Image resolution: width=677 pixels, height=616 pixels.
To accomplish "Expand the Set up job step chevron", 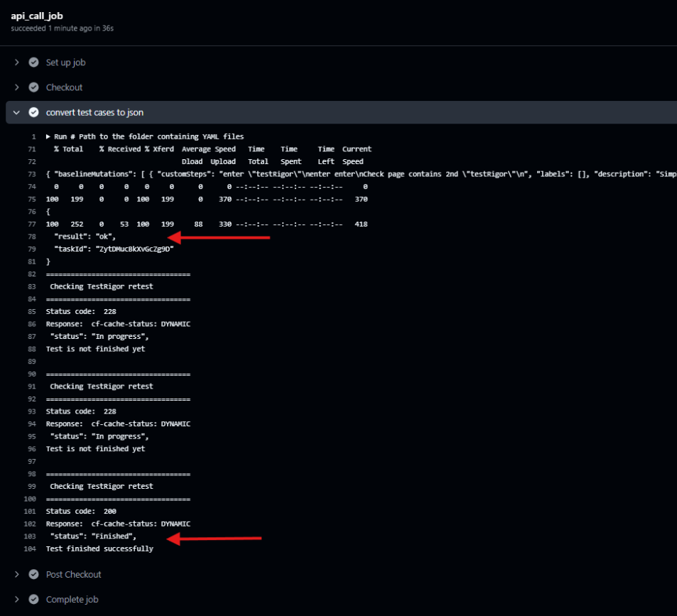I will pyautogui.click(x=16, y=63).
